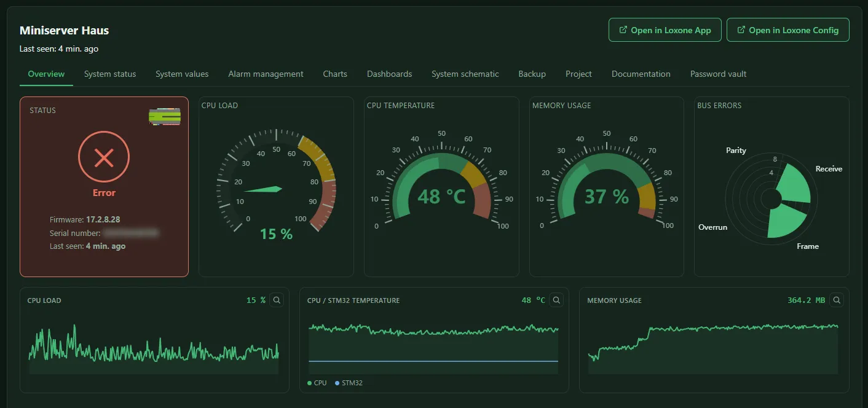
Task: Click the firmware version 17.2.8.28
Action: [103, 219]
